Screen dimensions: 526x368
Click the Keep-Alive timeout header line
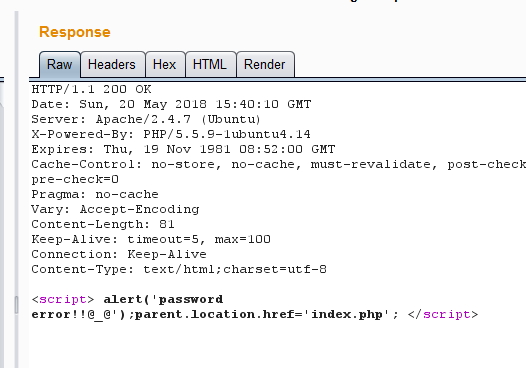coord(151,239)
